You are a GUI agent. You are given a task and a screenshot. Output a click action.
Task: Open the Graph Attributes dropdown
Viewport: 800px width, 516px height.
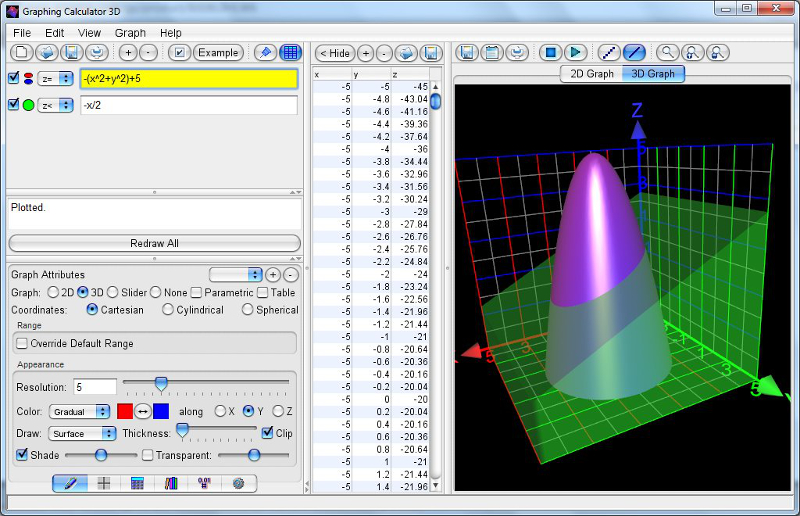pyautogui.click(x=236, y=275)
